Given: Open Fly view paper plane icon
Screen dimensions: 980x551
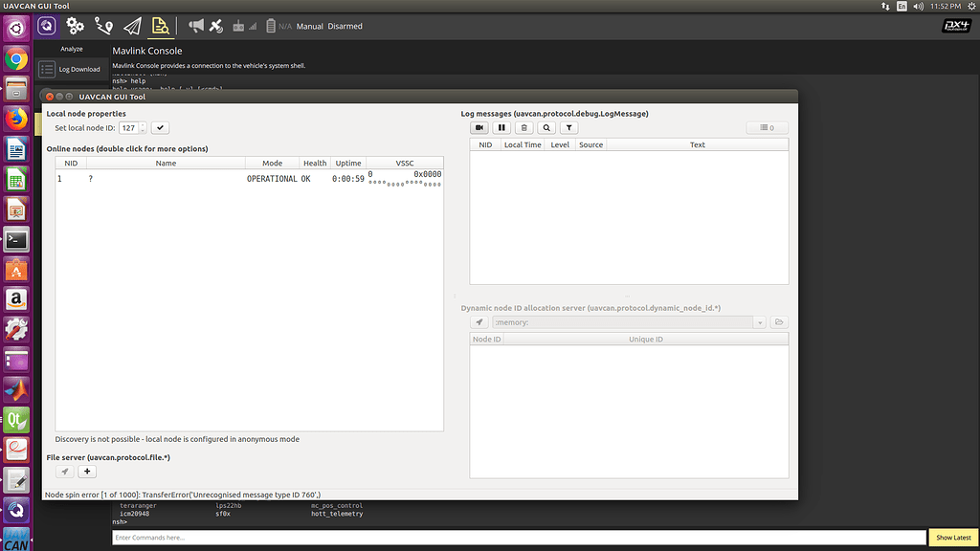Looking at the screenshot, I should (132, 26).
